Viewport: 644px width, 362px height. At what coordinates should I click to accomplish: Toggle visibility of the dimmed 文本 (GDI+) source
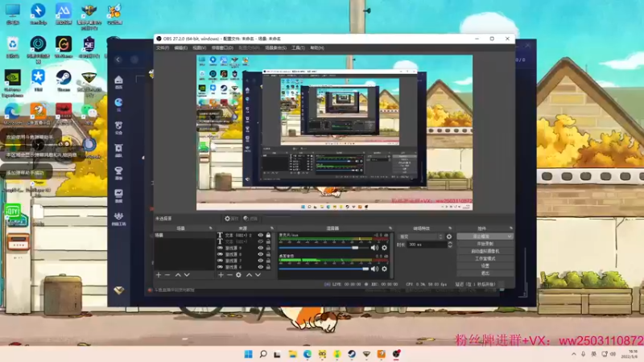(x=260, y=242)
